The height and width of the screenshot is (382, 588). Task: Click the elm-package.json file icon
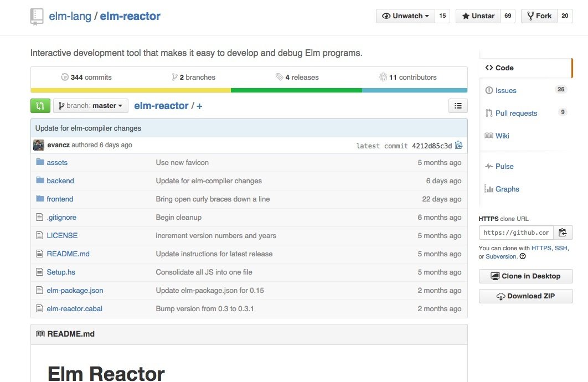tap(39, 290)
